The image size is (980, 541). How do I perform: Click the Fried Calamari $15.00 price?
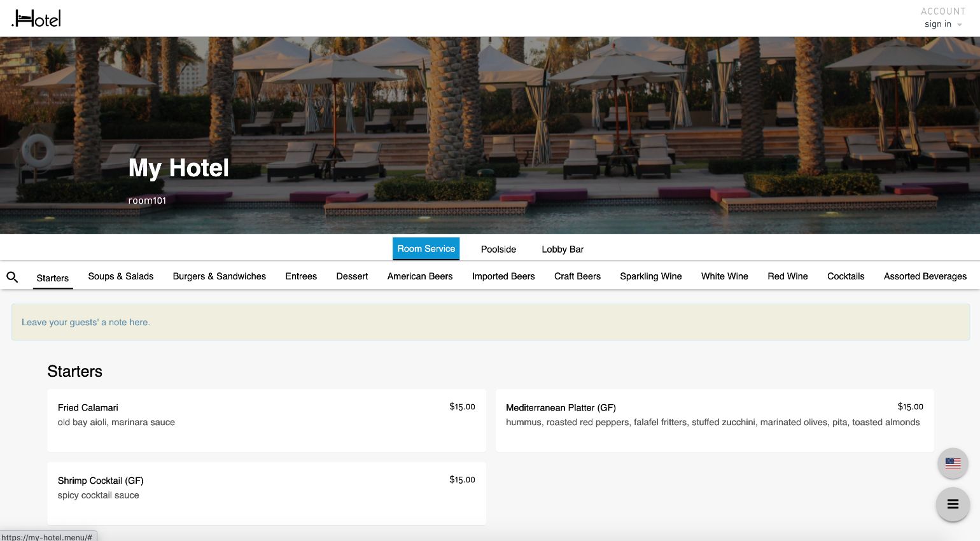(462, 407)
